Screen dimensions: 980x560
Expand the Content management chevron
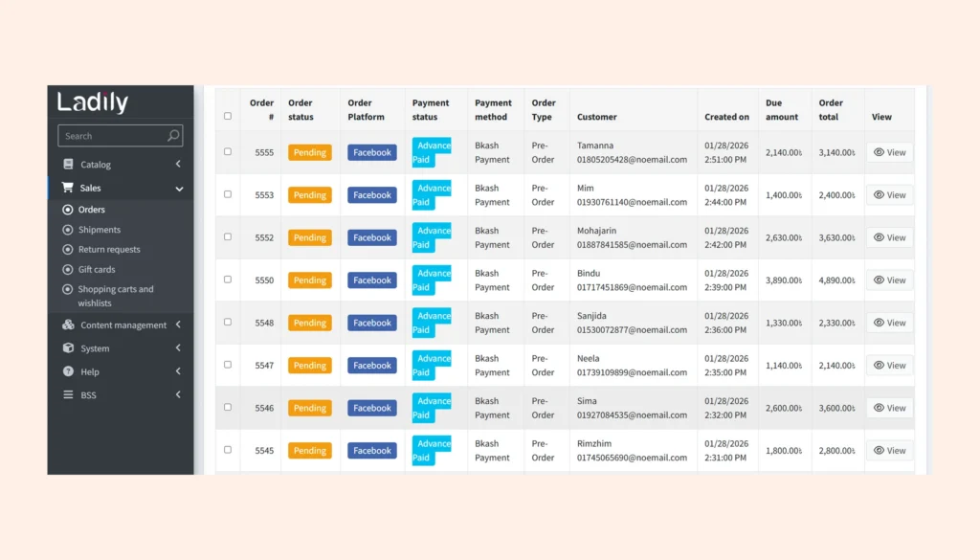click(179, 325)
